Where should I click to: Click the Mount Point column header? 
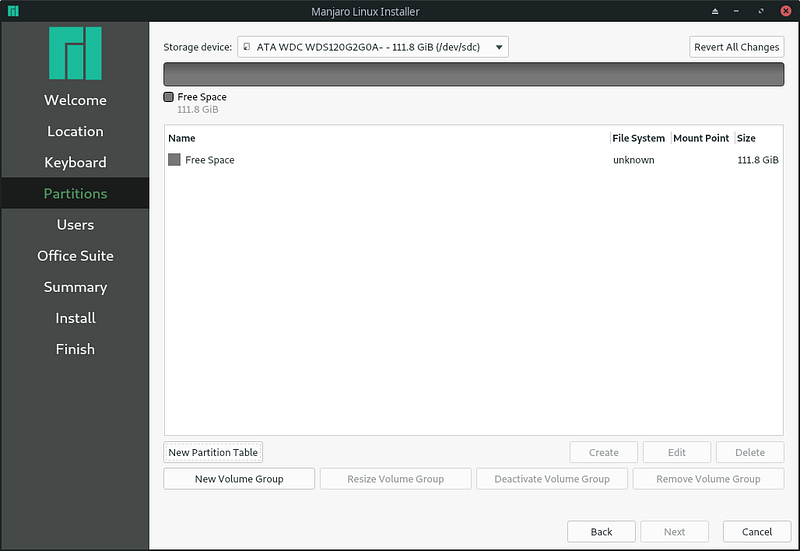pos(703,138)
